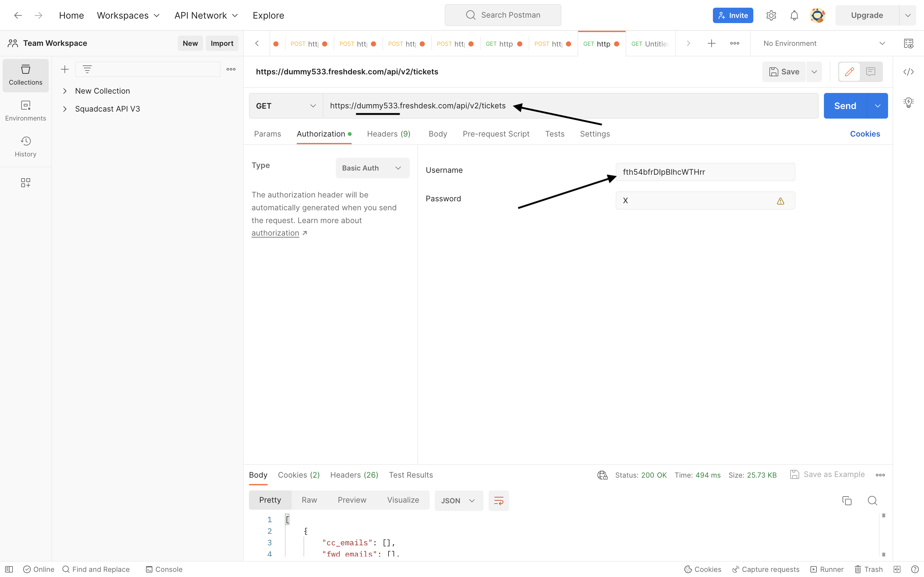
Task: Open the notifications bell
Action: coord(794,15)
